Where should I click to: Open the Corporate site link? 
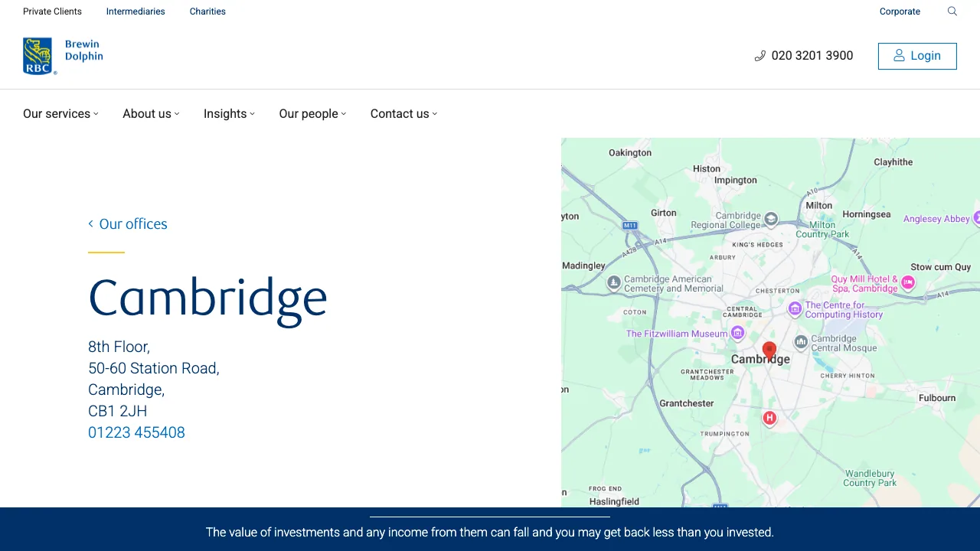point(900,11)
